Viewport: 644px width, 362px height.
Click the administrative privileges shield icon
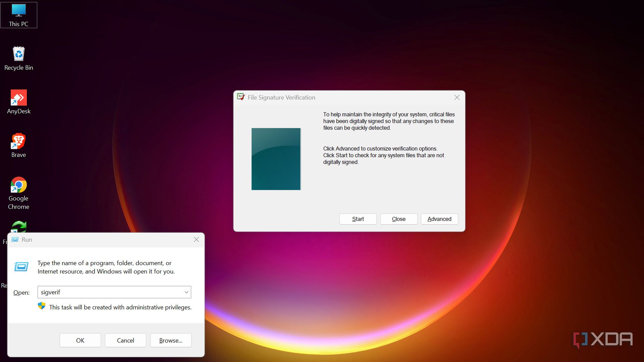coord(42,306)
